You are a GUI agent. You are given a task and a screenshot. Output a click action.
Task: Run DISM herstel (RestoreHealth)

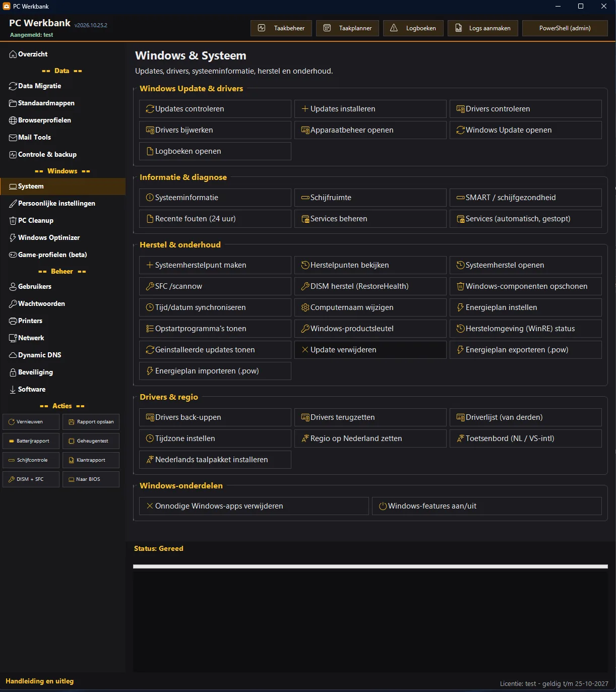371,286
